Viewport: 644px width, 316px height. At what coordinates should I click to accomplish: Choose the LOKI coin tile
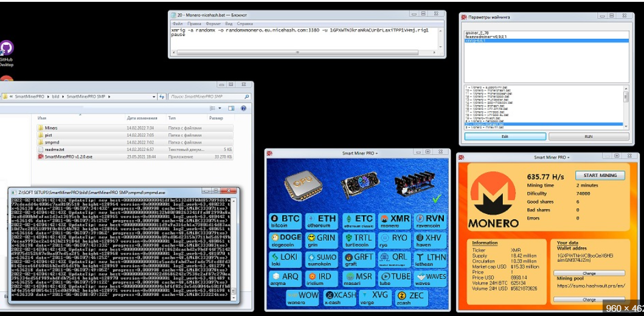(285, 259)
